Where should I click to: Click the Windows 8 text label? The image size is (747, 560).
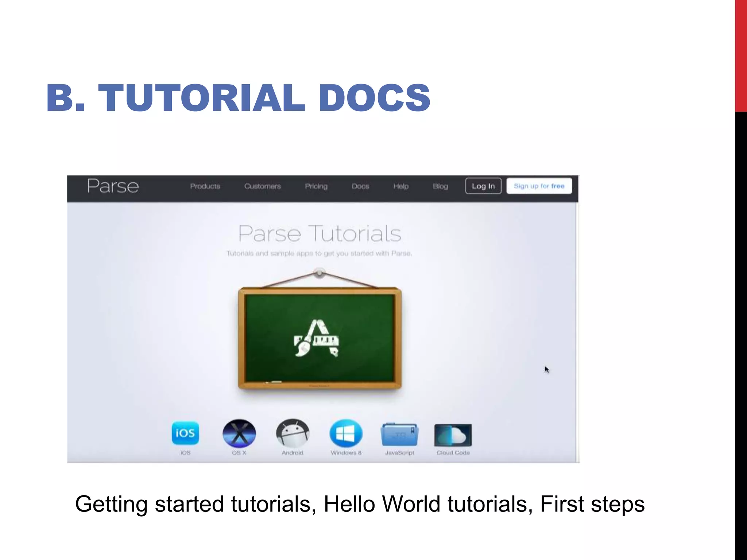pos(346,453)
